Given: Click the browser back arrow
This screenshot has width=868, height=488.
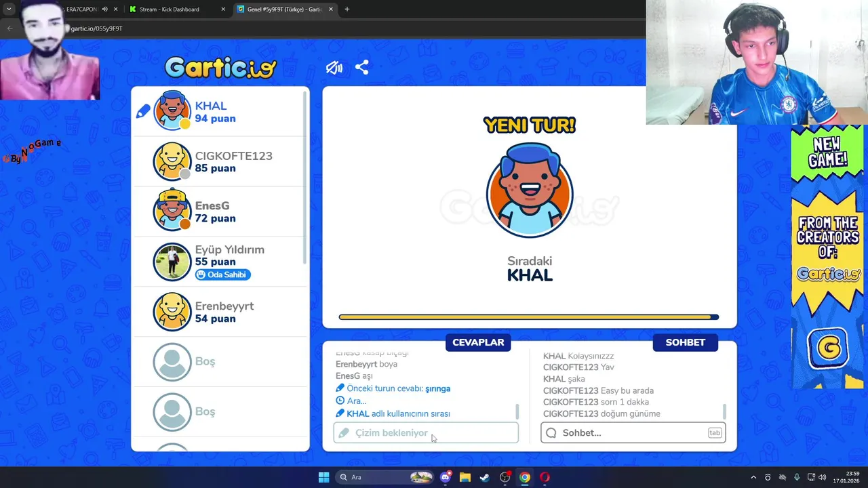Looking at the screenshot, I should click(9, 28).
